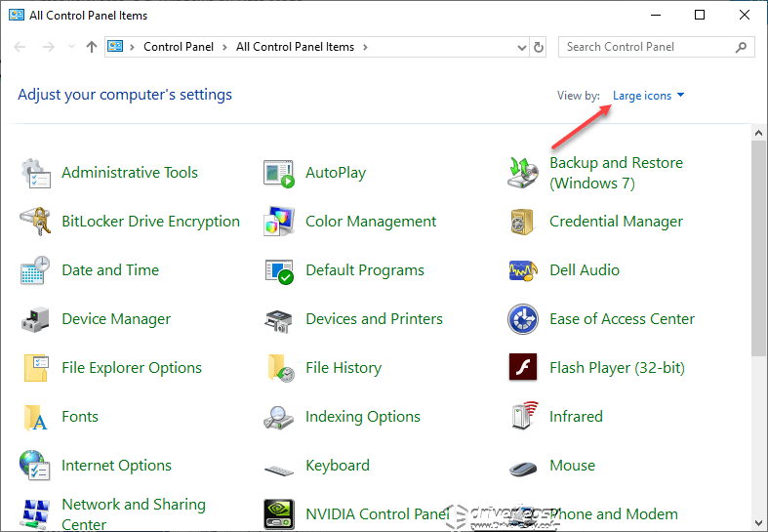Open the Internet Options link
The height and width of the screenshot is (532, 768).
click(x=116, y=466)
